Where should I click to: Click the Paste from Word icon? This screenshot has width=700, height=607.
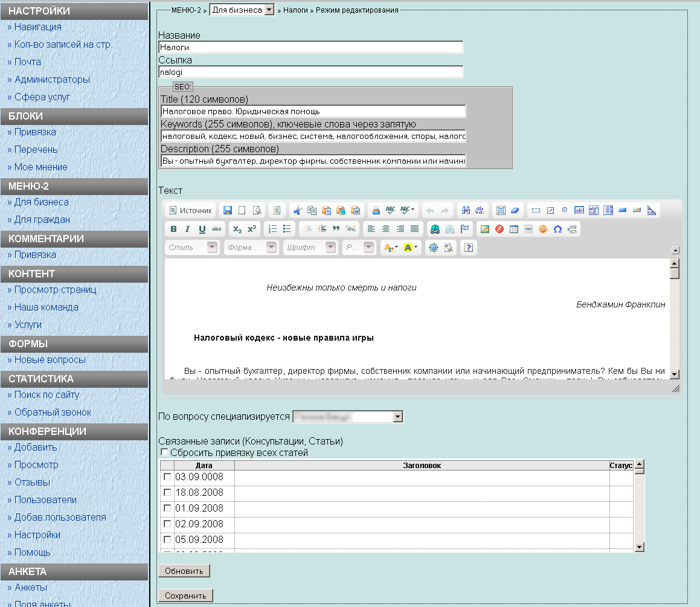(356, 210)
